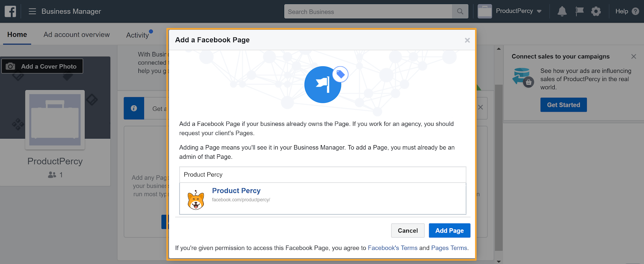
Task: Click the Add Page button
Action: tap(450, 231)
